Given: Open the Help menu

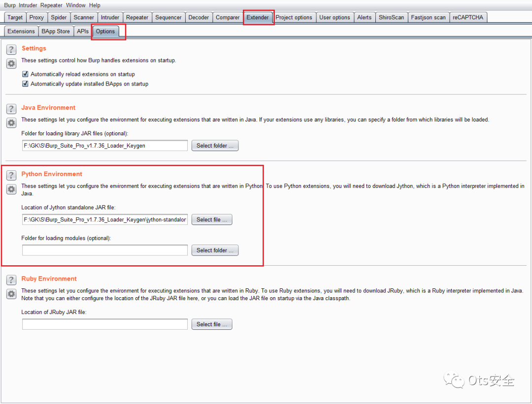Looking at the screenshot, I should click(95, 5).
